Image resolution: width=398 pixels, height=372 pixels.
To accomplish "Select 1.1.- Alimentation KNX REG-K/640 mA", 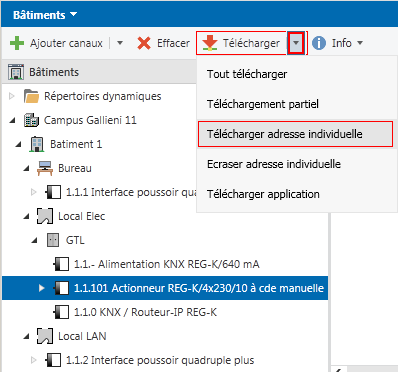I will pyautogui.click(x=165, y=264).
